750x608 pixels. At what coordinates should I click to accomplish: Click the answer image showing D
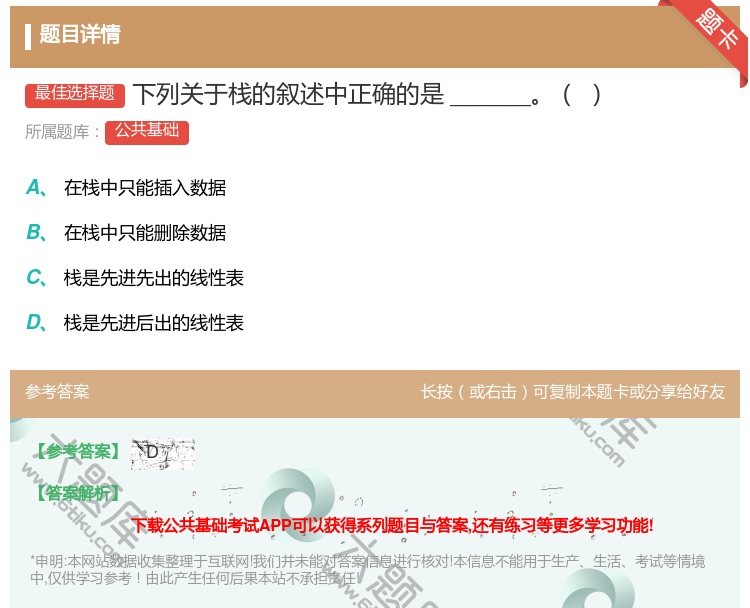click(x=163, y=453)
